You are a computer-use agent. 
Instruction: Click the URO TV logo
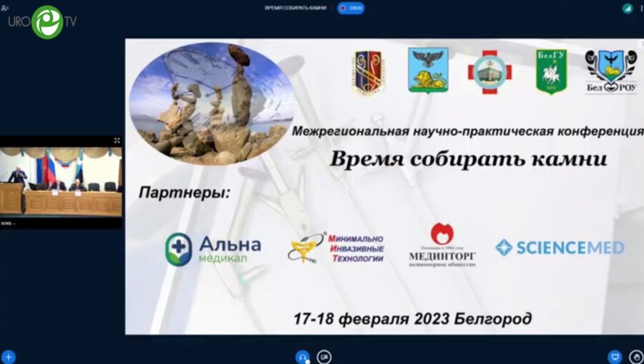pyautogui.click(x=43, y=21)
